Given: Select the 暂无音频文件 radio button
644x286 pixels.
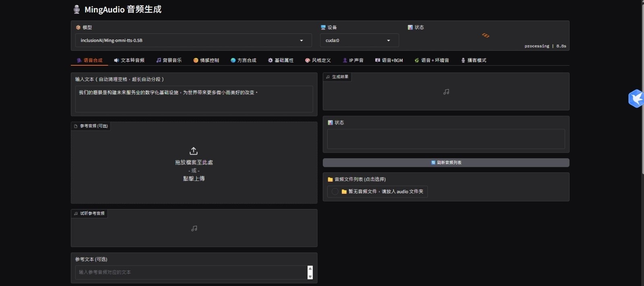Looking at the screenshot, I should [x=335, y=192].
